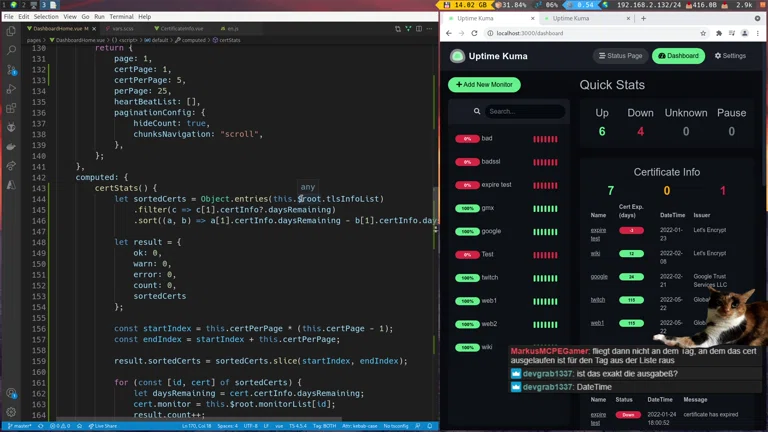Click the Uptime Kuma logo
This screenshot has width=768, height=432.
click(457, 56)
